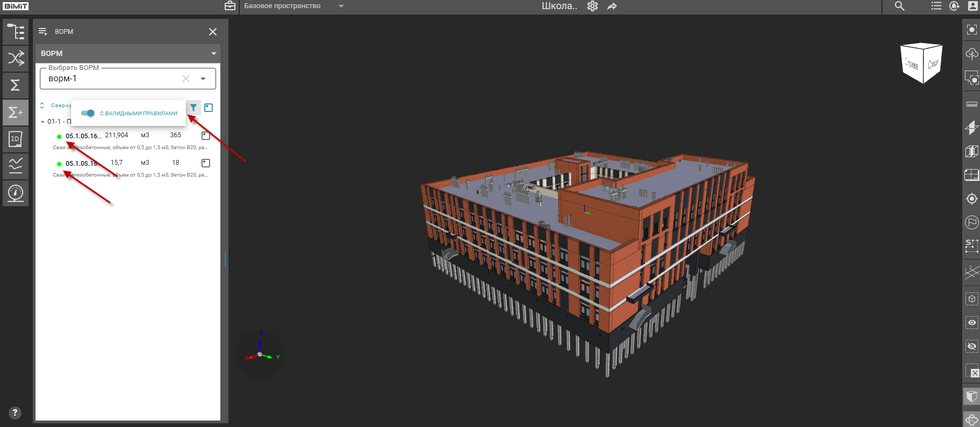
Task: Hide selected elements with crossed eye icon
Action: pos(971,346)
